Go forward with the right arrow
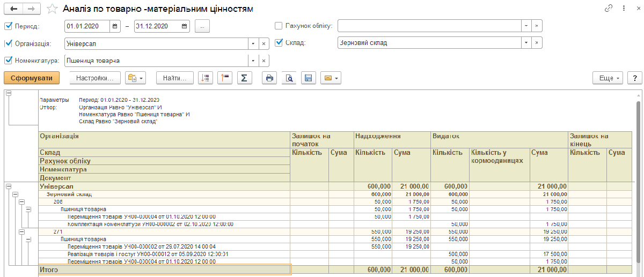 (x=32, y=9)
